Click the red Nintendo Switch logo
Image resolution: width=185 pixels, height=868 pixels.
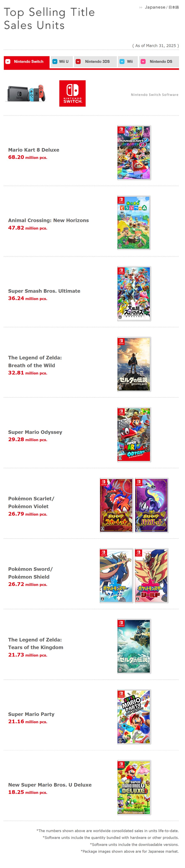click(72, 93)
